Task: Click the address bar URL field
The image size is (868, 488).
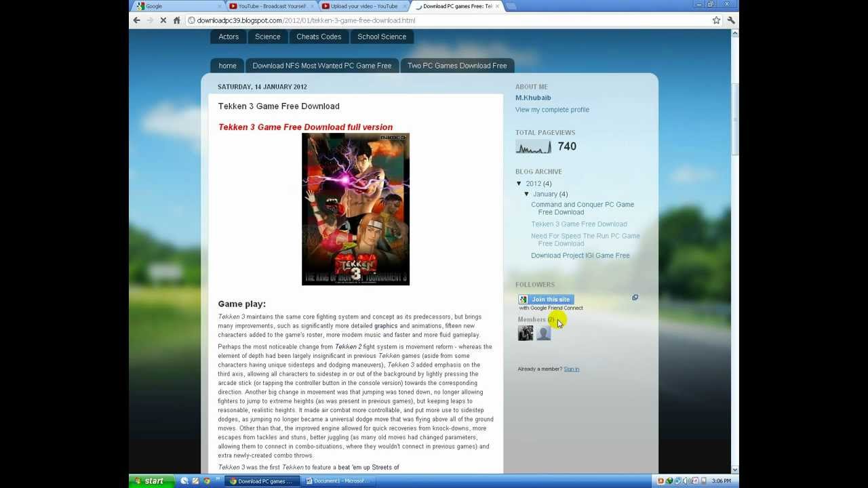Action: click(448, 20)
